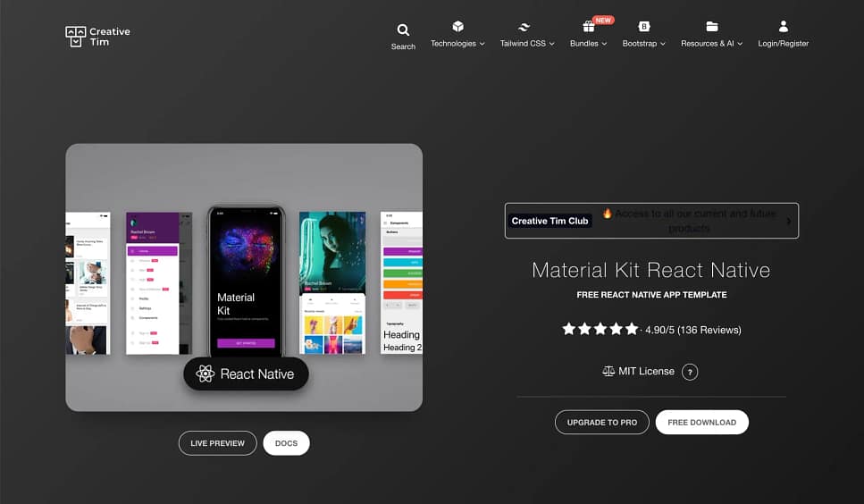Viewport: 864px width, 504px height.
Task: Click the MIT License help question mark
Action: pyautogui.click(x=689, y=372)
